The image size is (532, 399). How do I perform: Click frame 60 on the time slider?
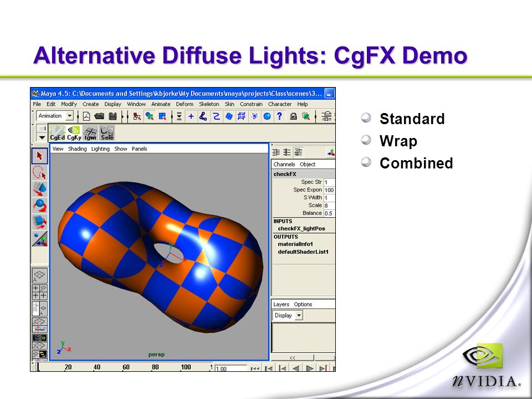click(126, 367)
